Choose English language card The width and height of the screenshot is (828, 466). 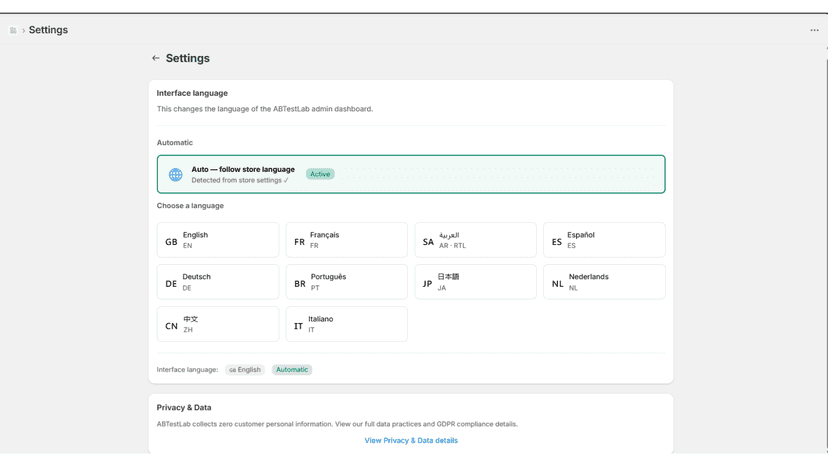[x=218, y=240]
